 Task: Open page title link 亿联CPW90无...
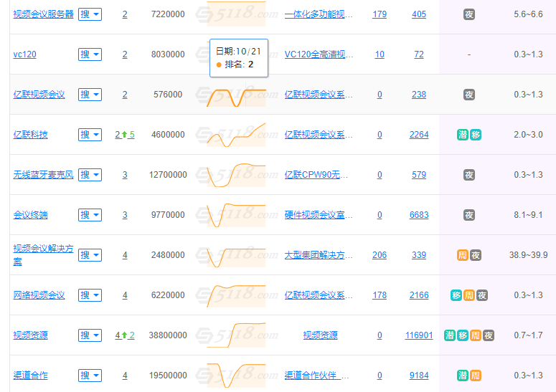tap(316, 175)
